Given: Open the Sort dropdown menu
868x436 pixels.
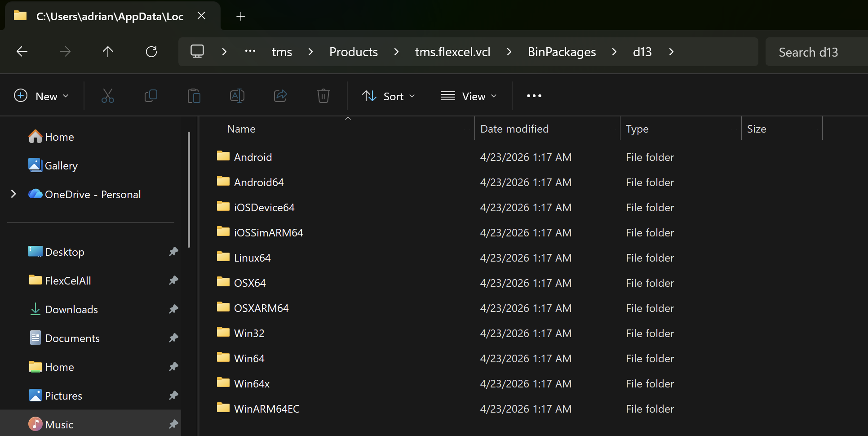Looking at the screenshot, I should 389,96.
